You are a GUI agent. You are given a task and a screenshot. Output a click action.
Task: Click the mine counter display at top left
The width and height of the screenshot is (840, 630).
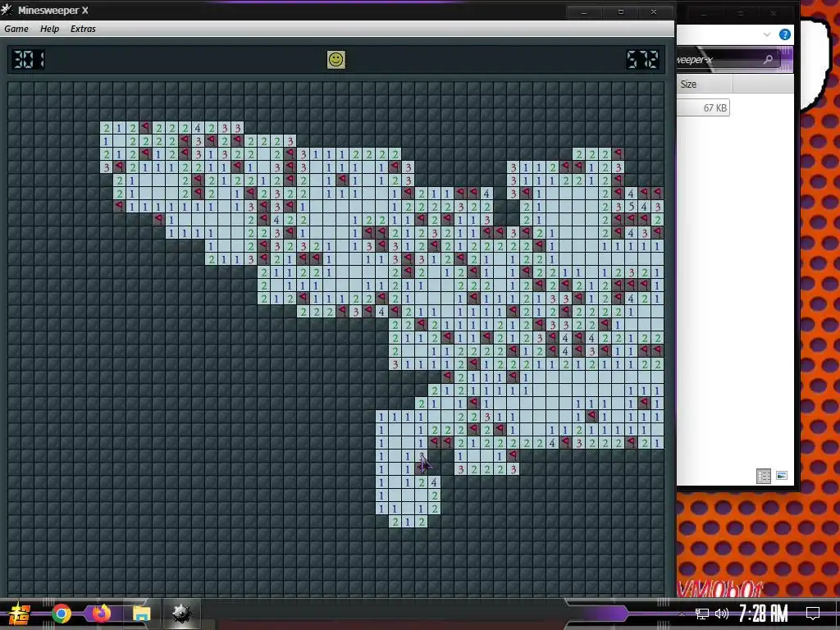pos(29,59)
